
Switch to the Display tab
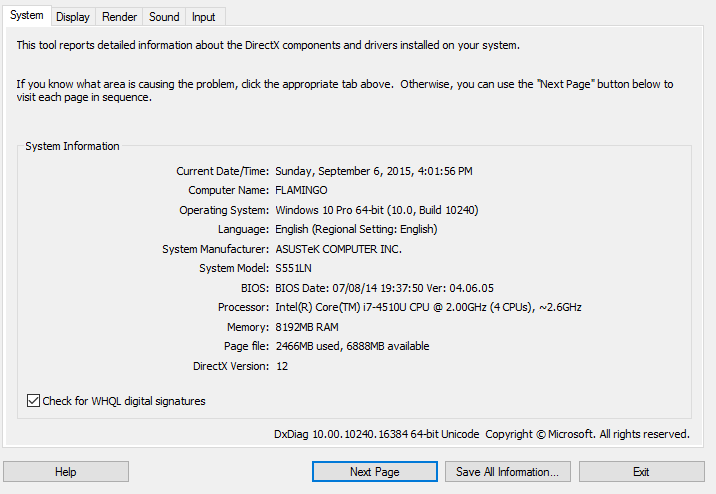(73, 17)
